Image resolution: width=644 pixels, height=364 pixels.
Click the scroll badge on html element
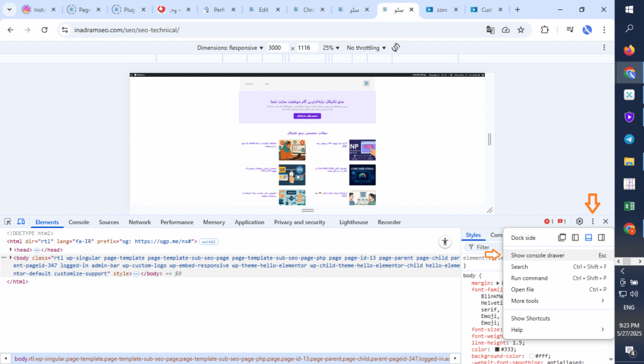point(209,241)
